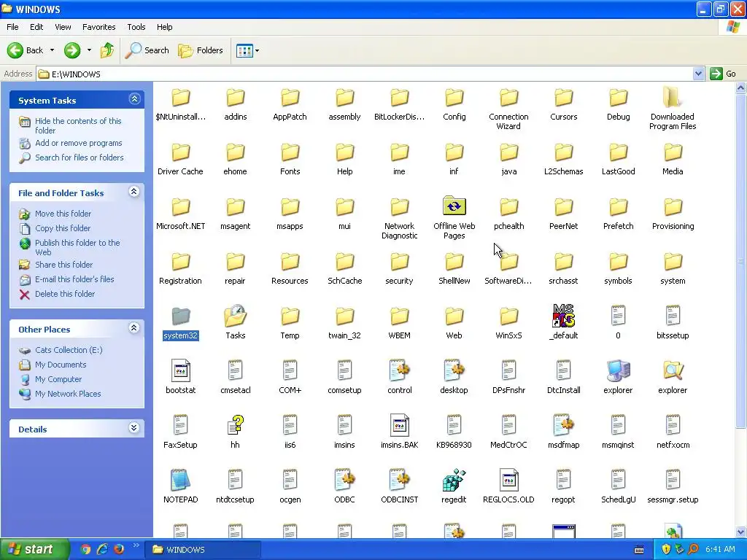Click the Back toolbar button
The height and width of the screenshot is (560, 747).
[x=26, y=50]
